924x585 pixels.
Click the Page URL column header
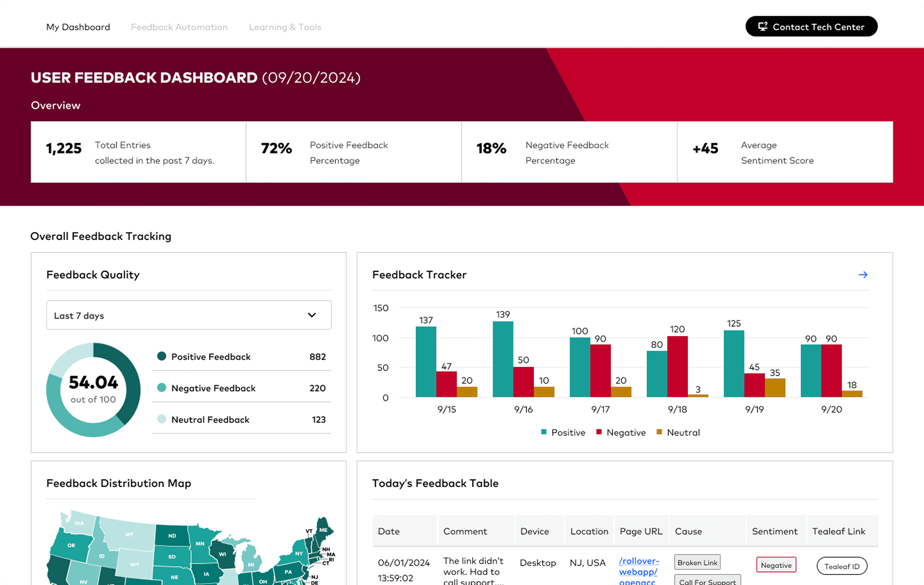click(x=641, y=531)
